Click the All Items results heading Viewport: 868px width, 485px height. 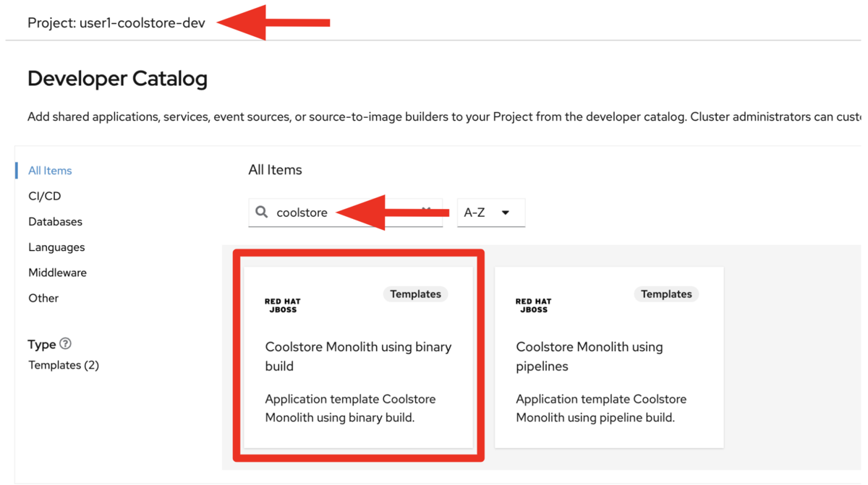point(275,170)
